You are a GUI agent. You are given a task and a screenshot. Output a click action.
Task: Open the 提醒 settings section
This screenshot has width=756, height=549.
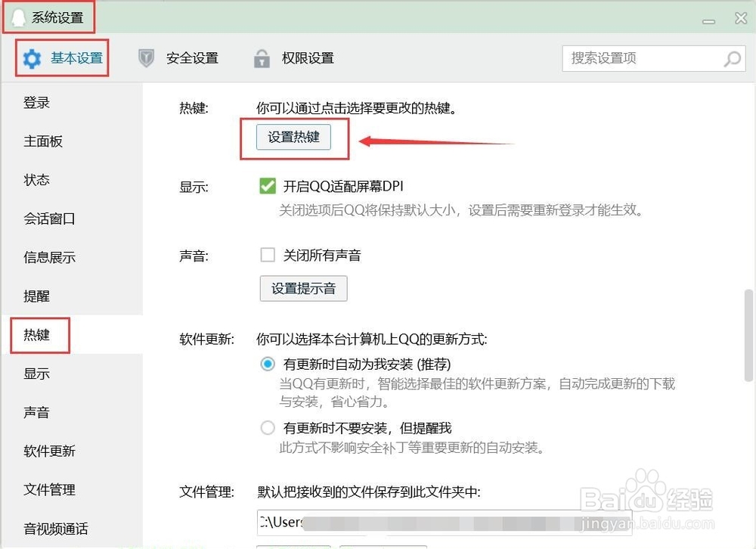click(36, 296)
